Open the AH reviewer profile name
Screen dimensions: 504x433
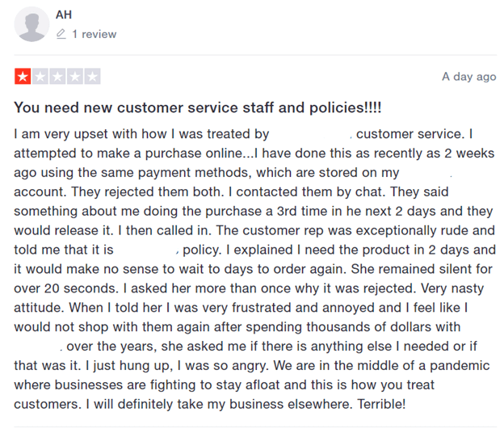pyautogui.click(x=64, y=15)
